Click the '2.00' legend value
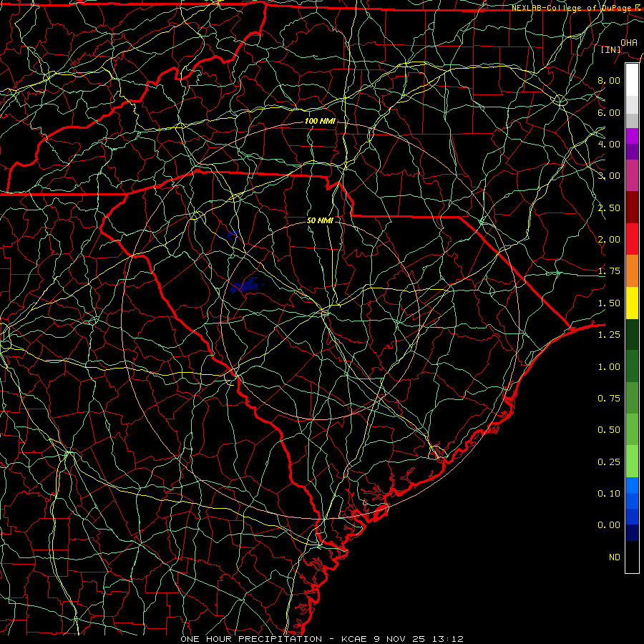The image size is (644, 644). point(609,240)
